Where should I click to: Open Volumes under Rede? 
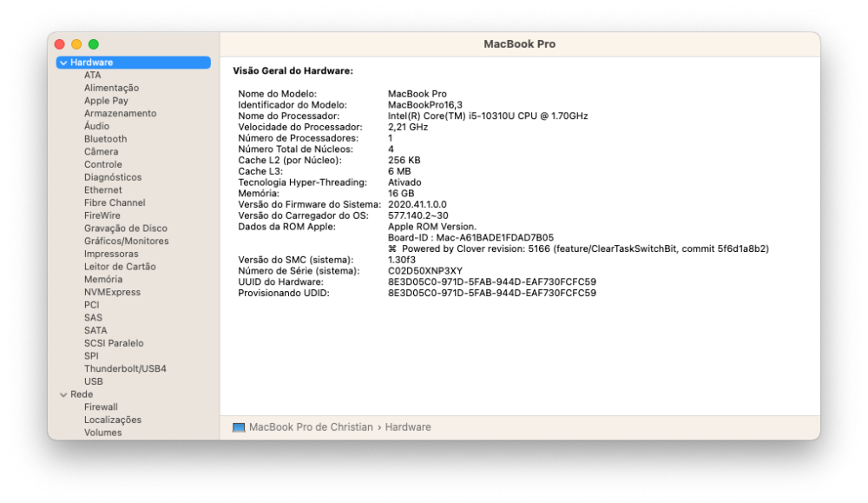point(103,433)
